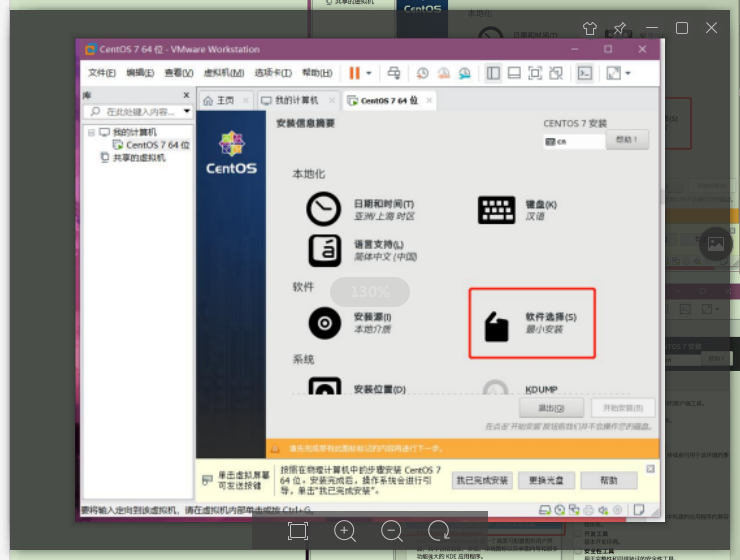Click the floating picture gallery icon
This screenshot has width=740, height=560.
(x=715, y=244)
